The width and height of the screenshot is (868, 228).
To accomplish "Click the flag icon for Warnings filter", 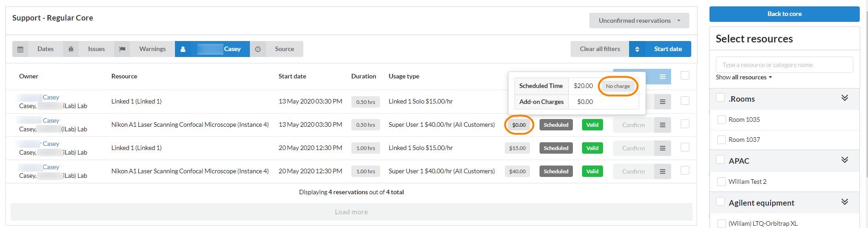I will pos(122,49).
